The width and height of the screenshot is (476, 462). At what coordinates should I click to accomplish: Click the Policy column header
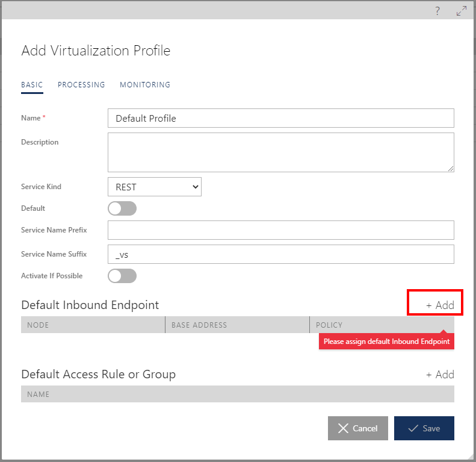tap(382, 325)
